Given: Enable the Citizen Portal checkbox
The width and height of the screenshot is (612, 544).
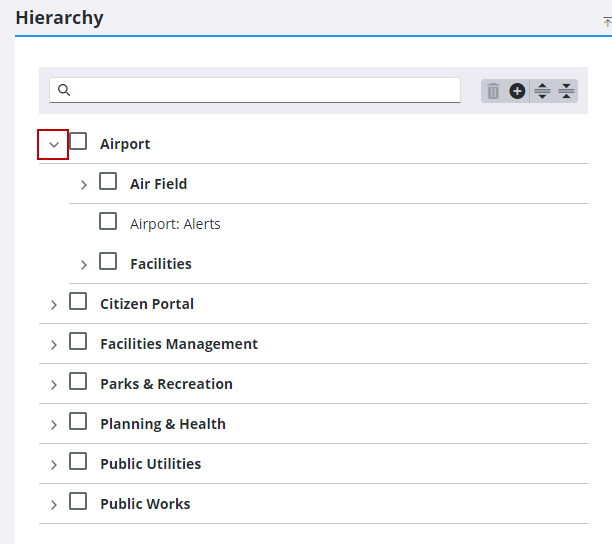Looking at the screenshot, I should (78, 302).
